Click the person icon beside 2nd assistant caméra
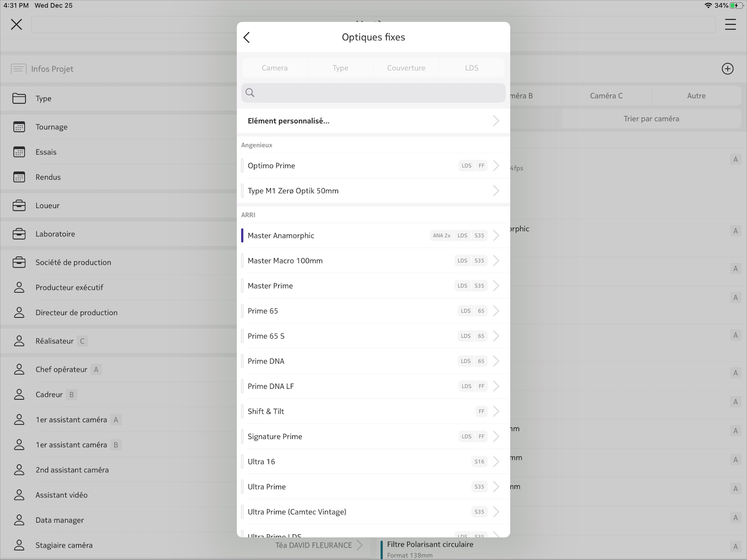747x560 pixels. pyautogui.click(x=19, y=470)
